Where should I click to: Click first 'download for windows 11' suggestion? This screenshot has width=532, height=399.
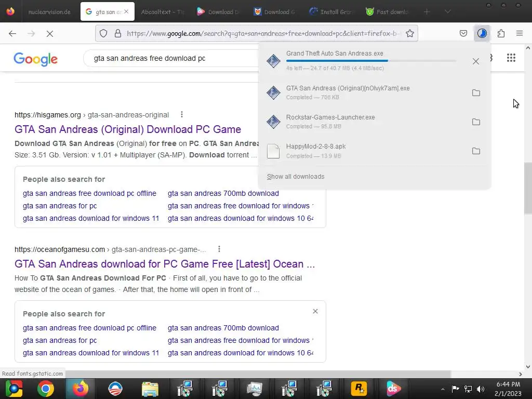point(91,219)
